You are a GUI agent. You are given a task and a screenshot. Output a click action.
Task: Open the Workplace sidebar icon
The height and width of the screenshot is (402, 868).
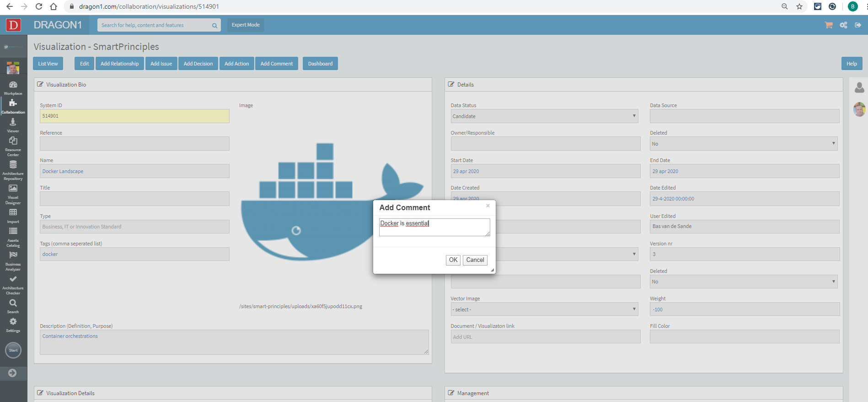(x=13, y=87)
